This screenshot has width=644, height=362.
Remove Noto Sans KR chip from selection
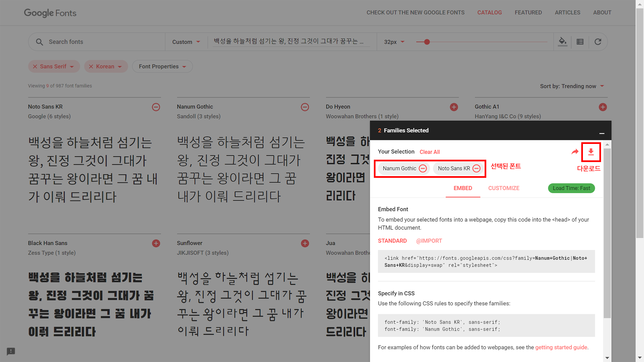point(477,168)
